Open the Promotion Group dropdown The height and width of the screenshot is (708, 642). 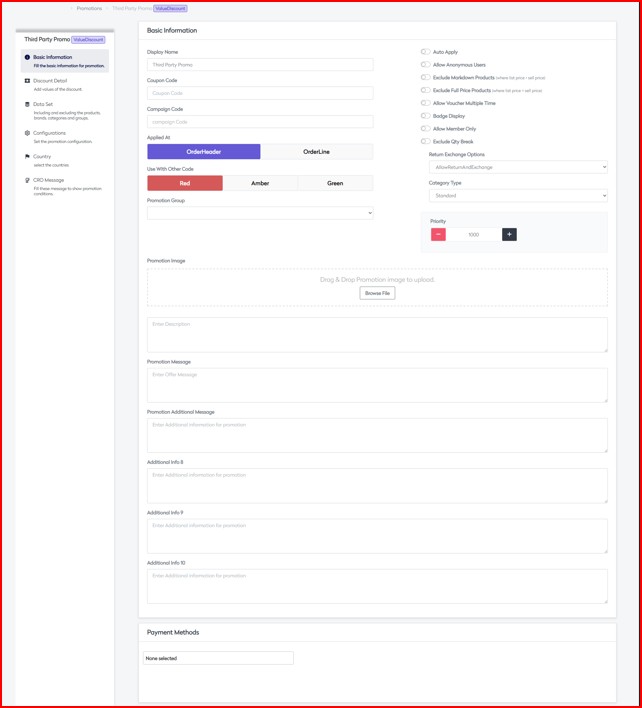pos(260,213)
